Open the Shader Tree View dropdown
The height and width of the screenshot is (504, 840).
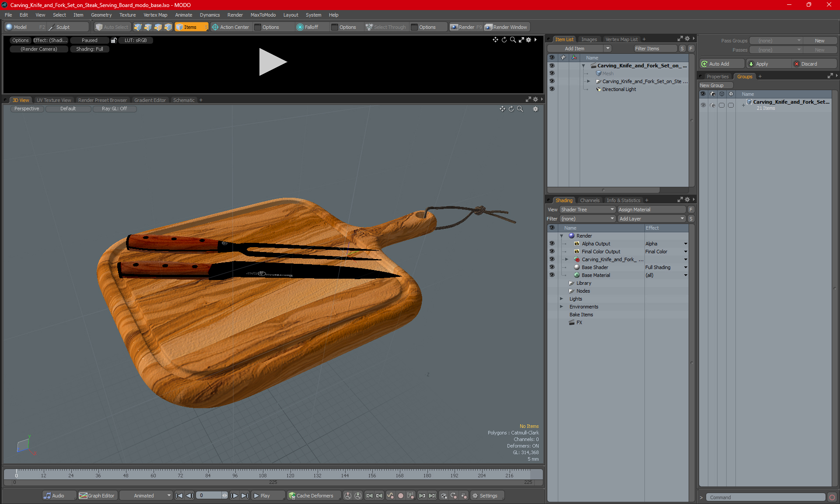tap(588, 210)
